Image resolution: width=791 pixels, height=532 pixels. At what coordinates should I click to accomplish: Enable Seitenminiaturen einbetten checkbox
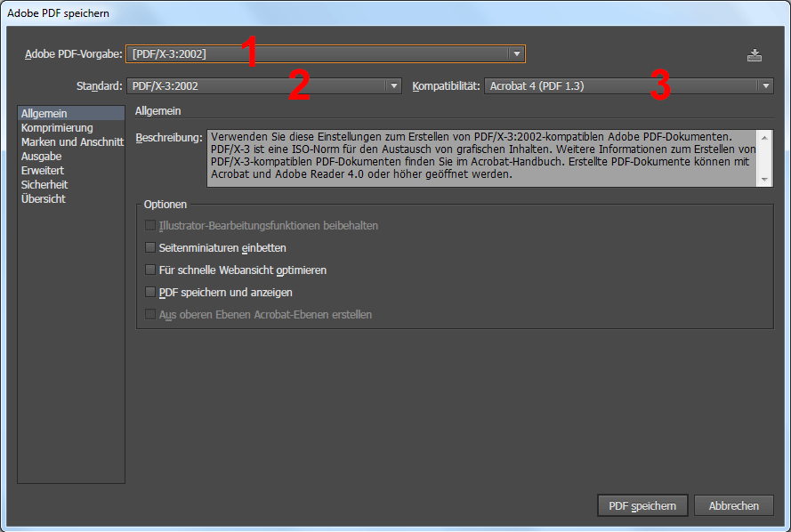click(x=150, y=248)
